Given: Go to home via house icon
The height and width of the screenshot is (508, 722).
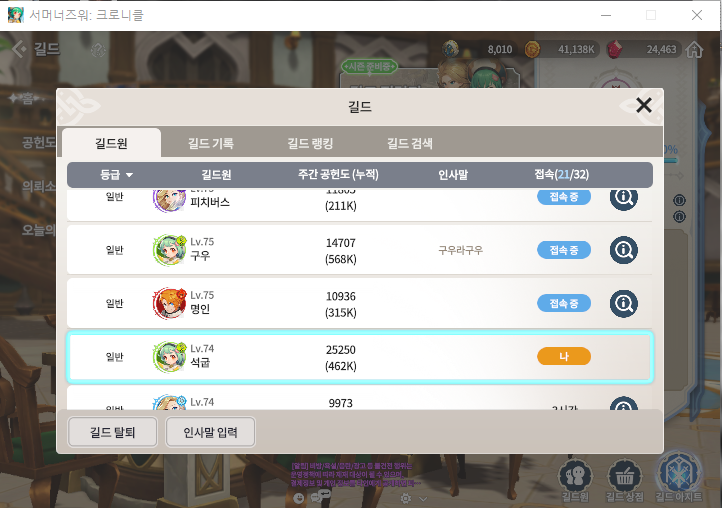Looking at the screenshot, I should pyautogui.click(x=694, y=49).
